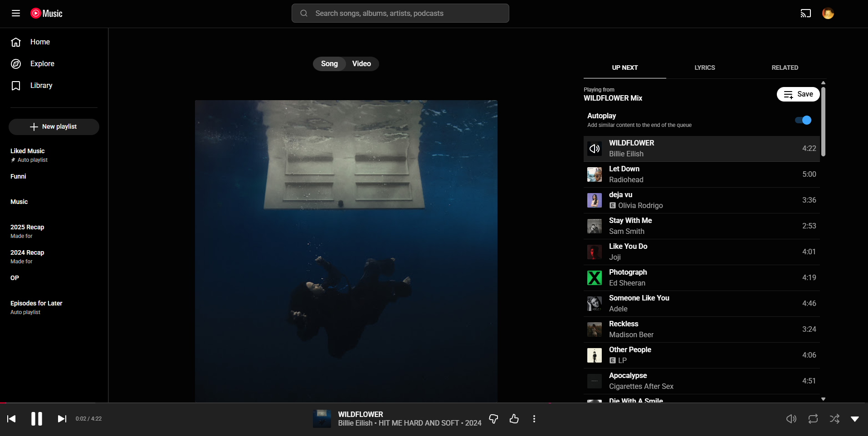Play Photograph via its green X thumbnail

click(595, 278)
